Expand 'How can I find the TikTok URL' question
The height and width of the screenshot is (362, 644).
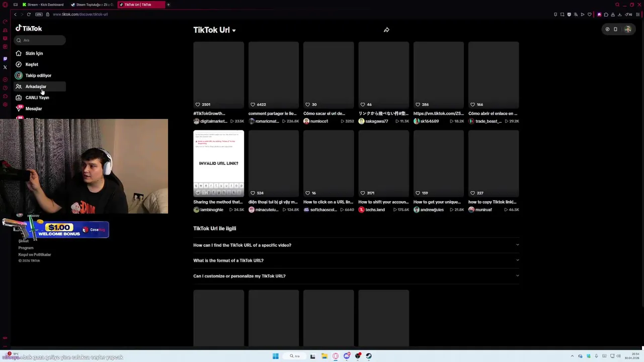point(356,245)
